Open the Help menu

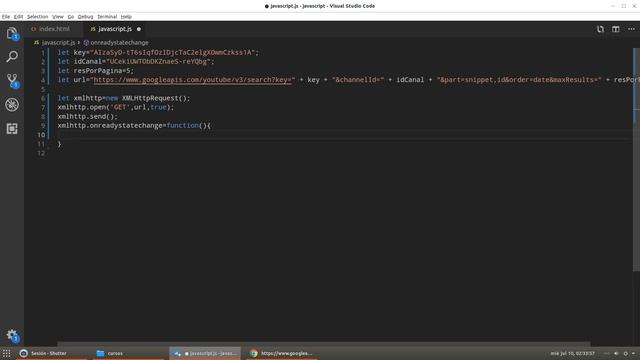click(126, 17)
